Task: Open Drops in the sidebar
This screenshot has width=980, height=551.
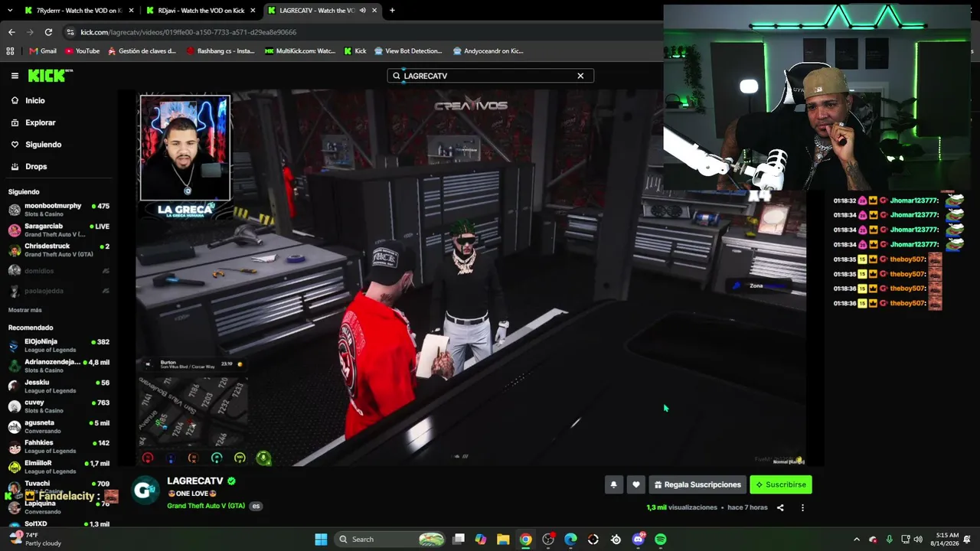Action: point(29,166)
